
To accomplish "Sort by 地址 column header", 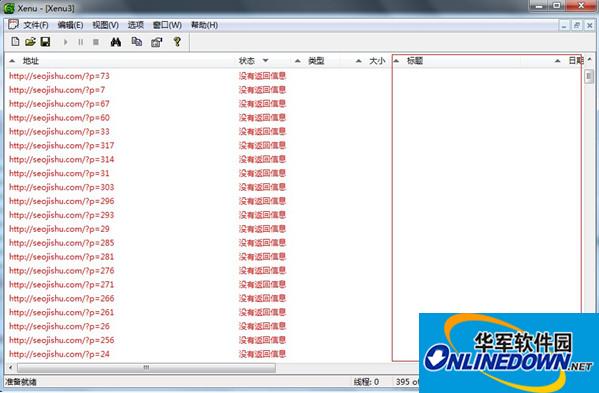I will coord(120,61).
